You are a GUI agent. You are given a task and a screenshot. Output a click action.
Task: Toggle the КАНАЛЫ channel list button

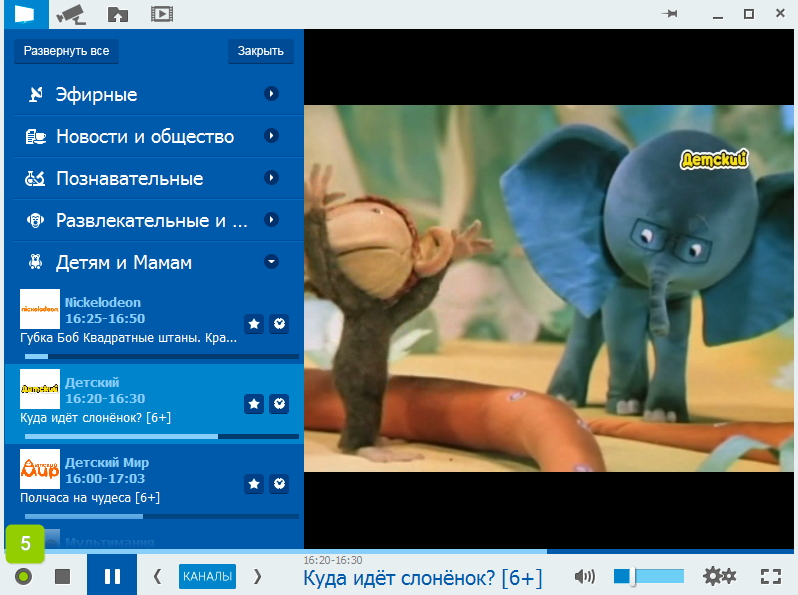pos(207,577)
